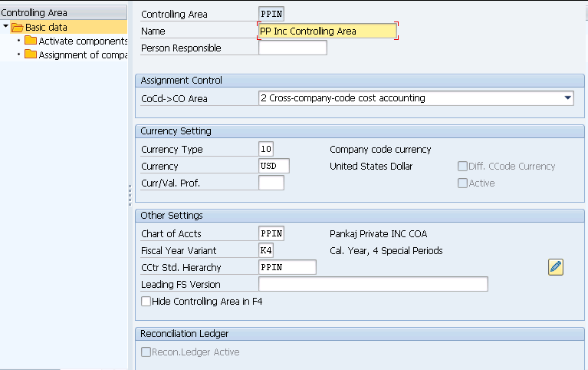Image resolution: width=588 pixels, height=370 pixels.
Task: Enable Hide Controlling Area in F4
Action: coord(146,301)
